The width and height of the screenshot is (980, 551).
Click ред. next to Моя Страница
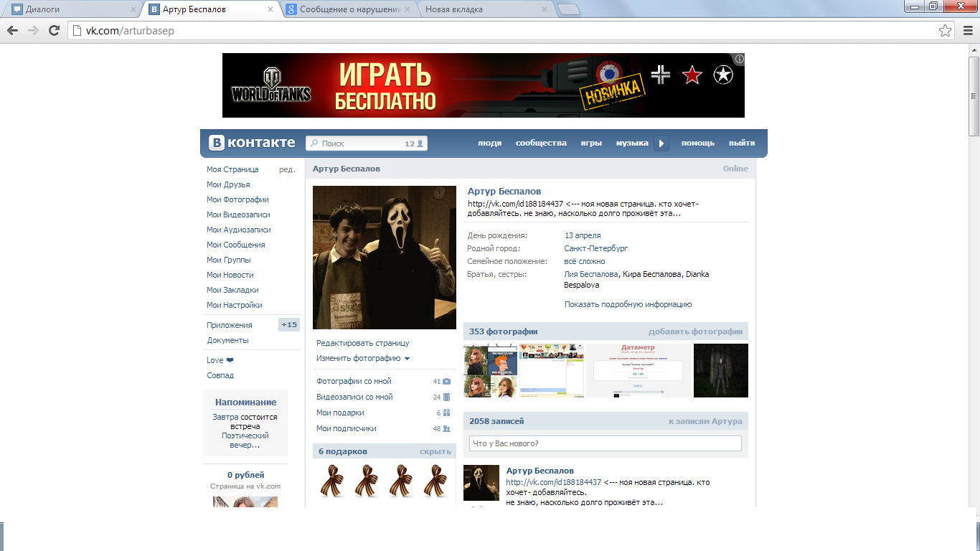click(x=287, y=169)
